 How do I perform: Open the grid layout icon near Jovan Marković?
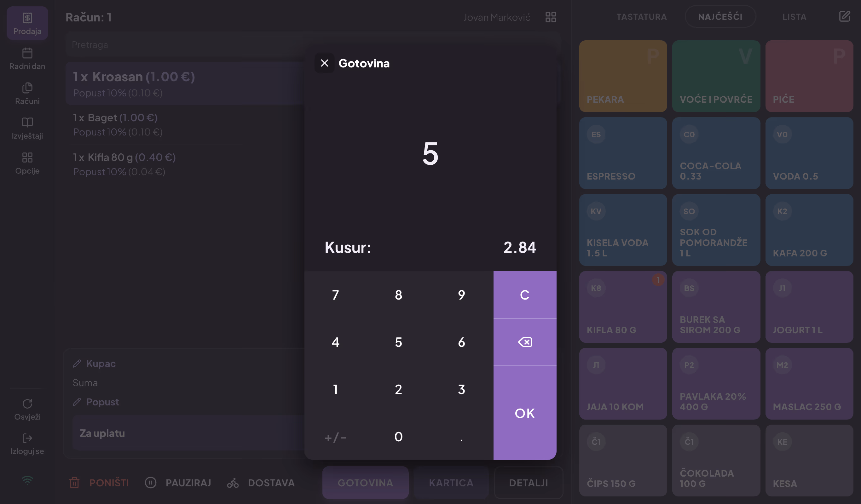tap(551, 17)
